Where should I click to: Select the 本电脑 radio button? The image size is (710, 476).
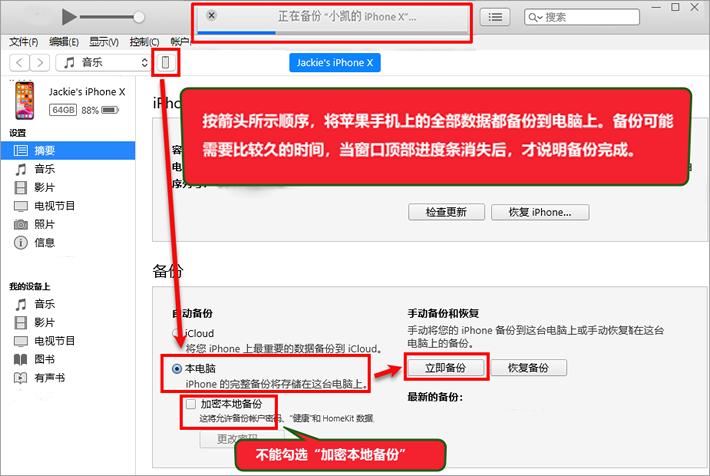(x=177, y=369)
